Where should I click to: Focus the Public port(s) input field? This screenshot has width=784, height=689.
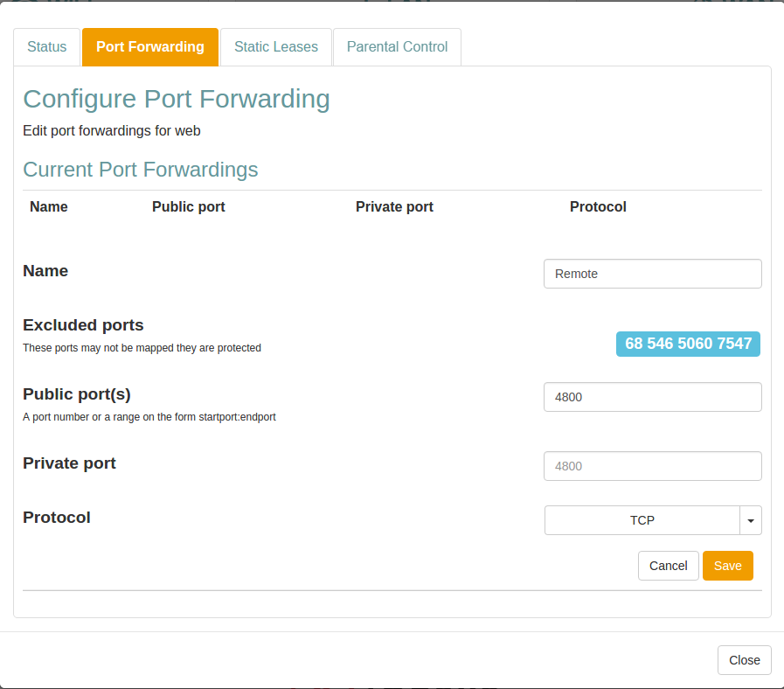[652, 397]
